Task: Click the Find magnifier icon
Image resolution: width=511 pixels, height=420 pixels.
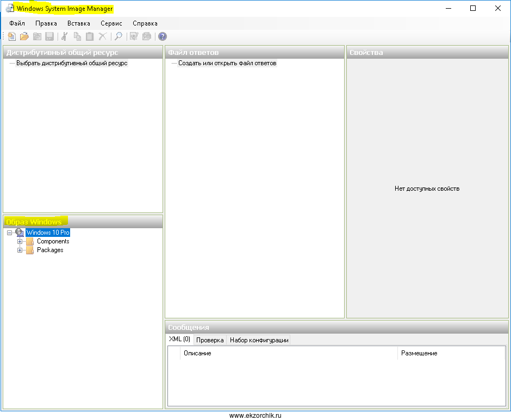Action: pos(119,36)
